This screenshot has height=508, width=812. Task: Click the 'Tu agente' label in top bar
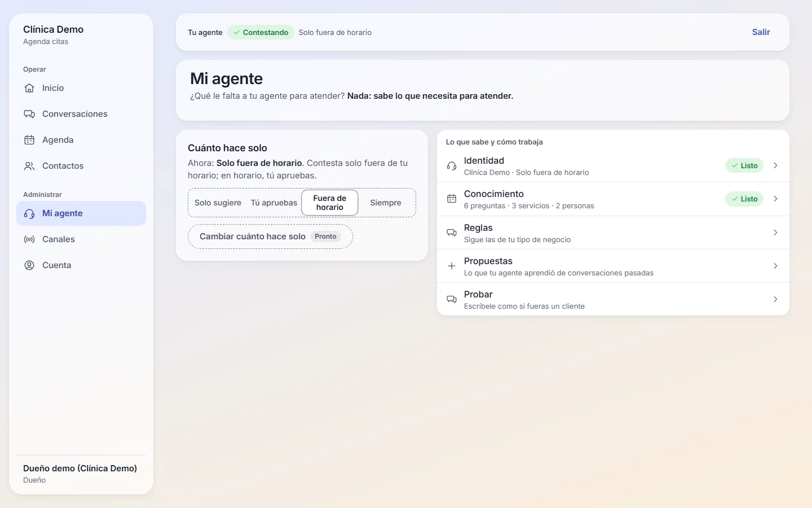tap(205, 33)
